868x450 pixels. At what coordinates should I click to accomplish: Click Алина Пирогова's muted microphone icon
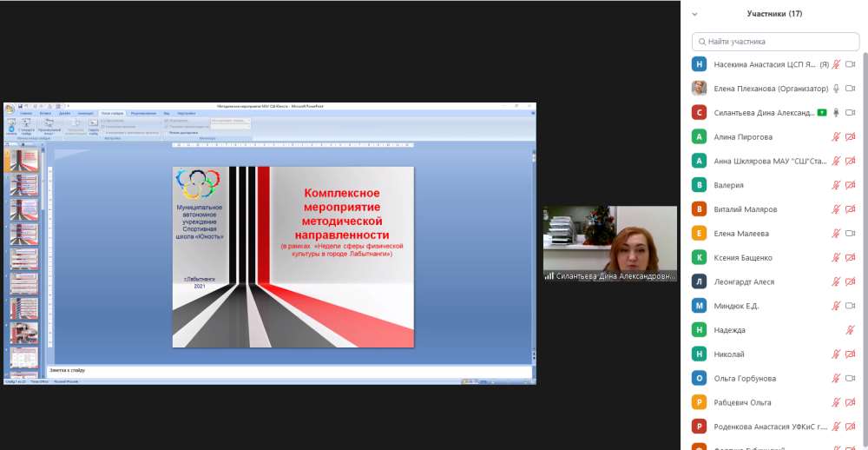[x=837, y=137]
